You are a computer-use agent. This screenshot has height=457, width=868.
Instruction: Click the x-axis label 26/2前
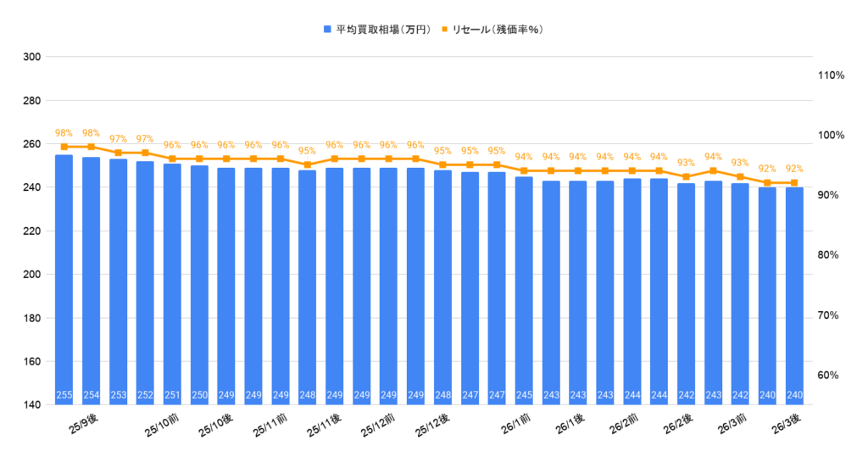coord(625,425)
